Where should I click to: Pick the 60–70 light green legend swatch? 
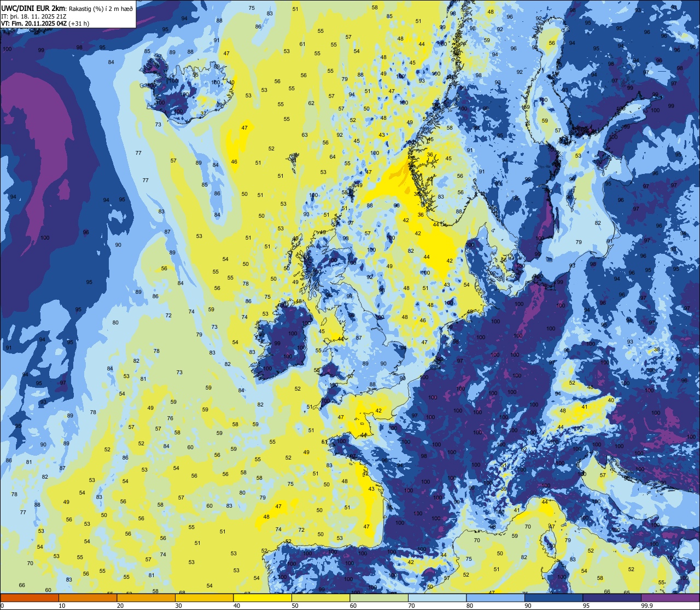[379, 597]
